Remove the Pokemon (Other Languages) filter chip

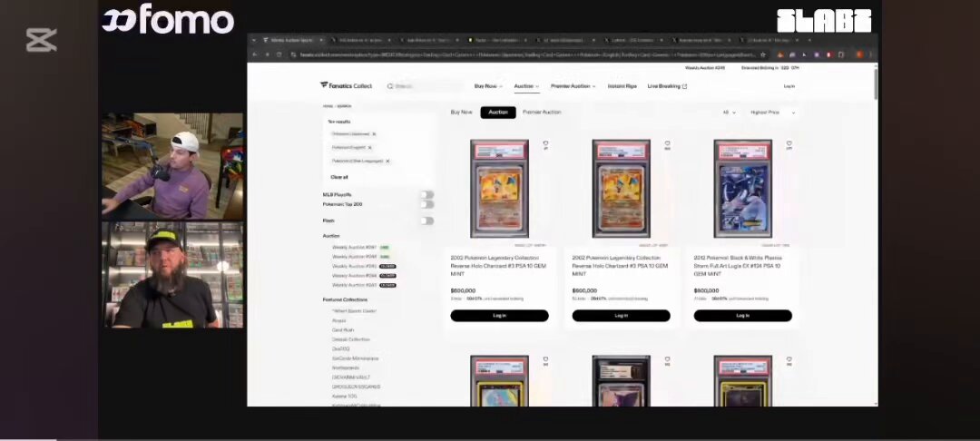coord(387,162)
